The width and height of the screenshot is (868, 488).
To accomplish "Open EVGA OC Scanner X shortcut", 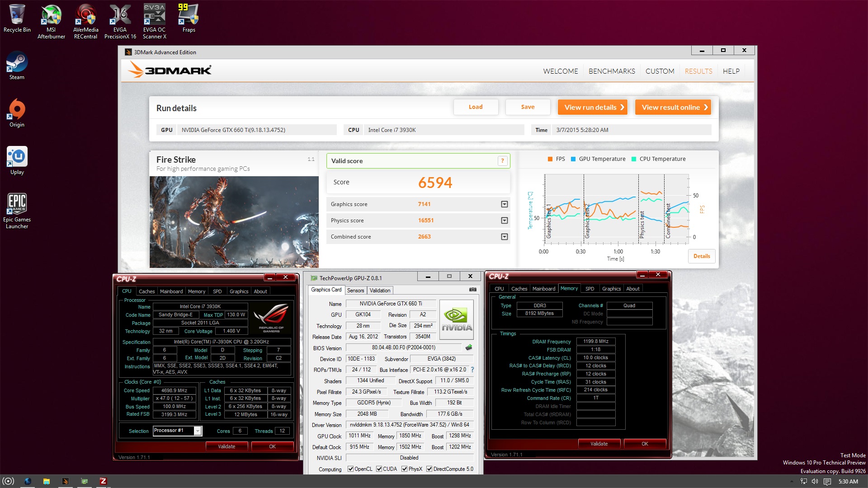I will point(154,21).
